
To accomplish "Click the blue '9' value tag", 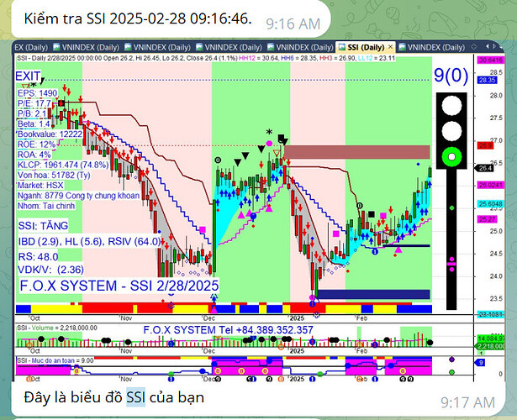I will [x=480, y=363].
